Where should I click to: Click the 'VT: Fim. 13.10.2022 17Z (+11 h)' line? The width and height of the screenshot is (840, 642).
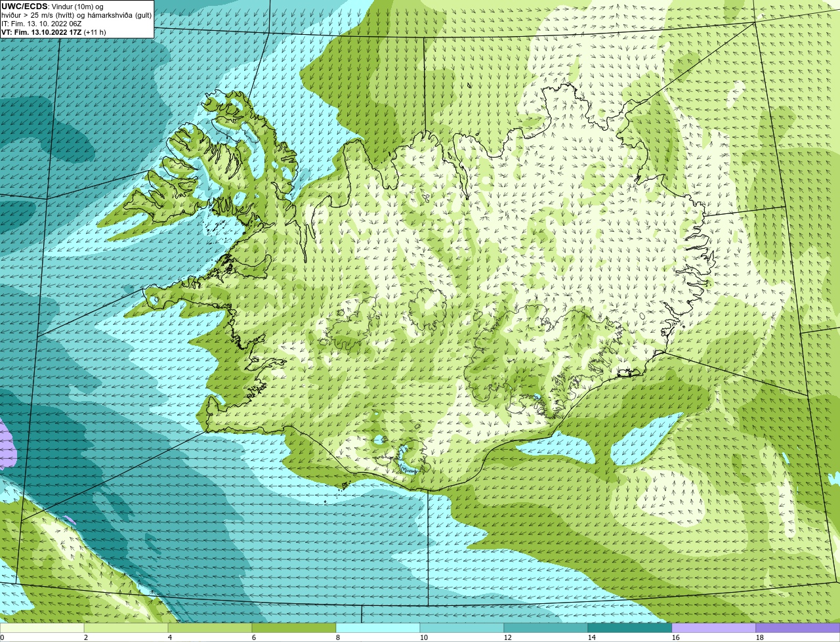54,32
